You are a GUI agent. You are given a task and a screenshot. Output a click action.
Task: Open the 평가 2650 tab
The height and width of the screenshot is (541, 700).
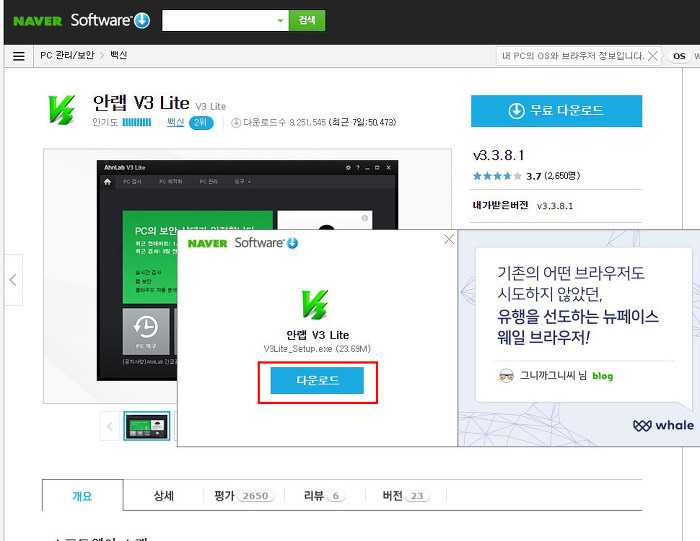[244, 495]
